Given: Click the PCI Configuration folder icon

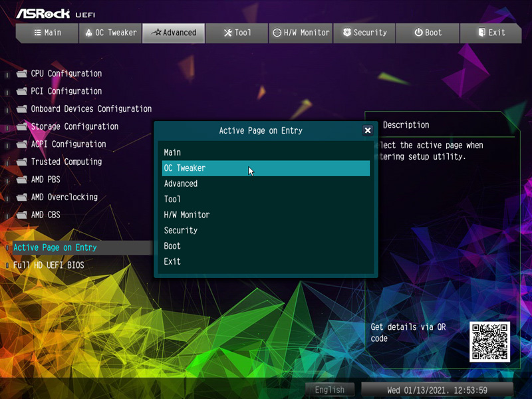Looking at the screenshot, I should pyautogui.click(x=22, y=91).
